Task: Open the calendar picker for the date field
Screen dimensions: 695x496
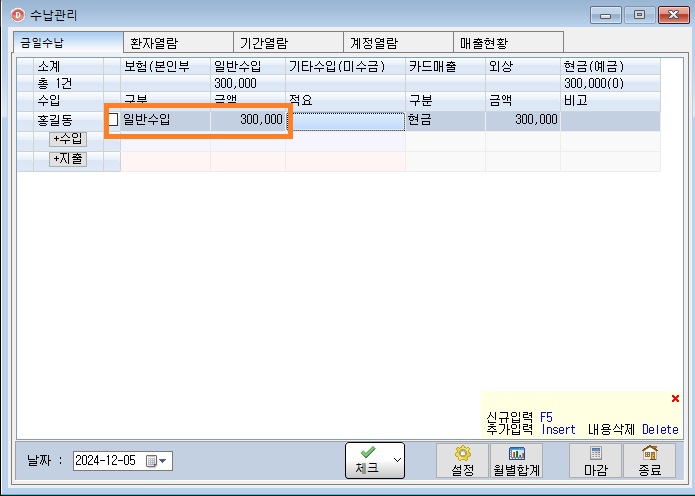Action: point(156,461)
